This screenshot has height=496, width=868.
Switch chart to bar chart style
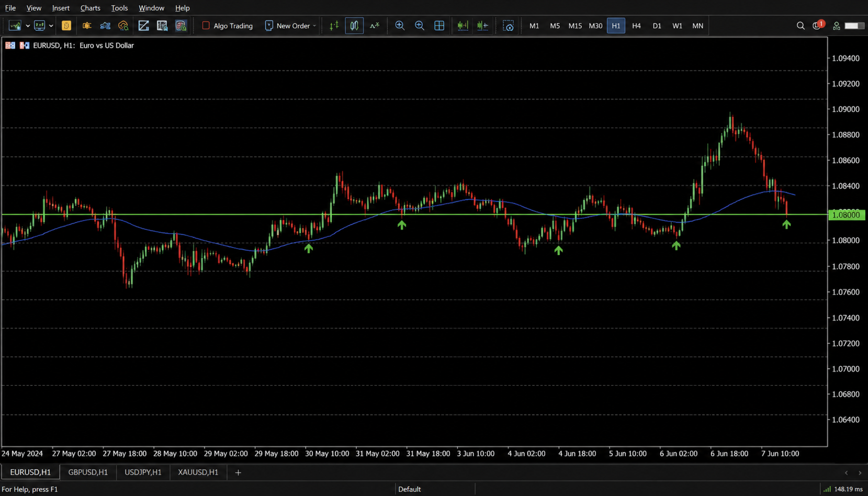[x=334, y=26]
